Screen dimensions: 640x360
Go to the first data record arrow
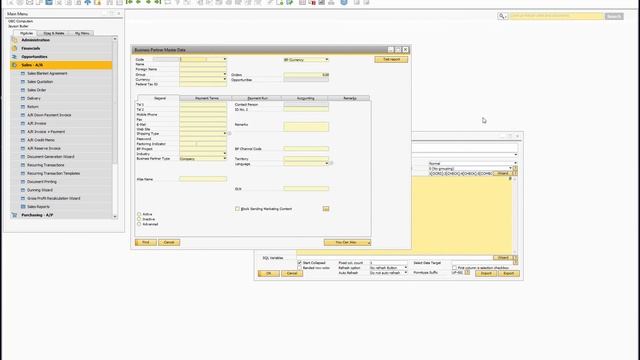coord(129,2)
